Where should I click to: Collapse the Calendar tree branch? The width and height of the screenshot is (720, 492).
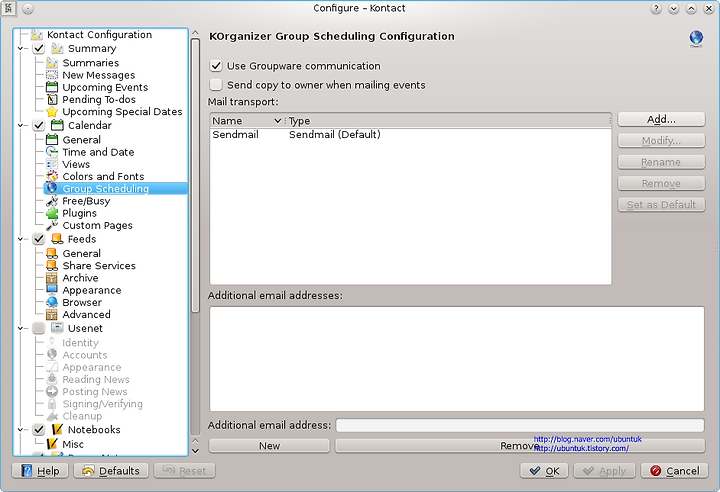20,125
